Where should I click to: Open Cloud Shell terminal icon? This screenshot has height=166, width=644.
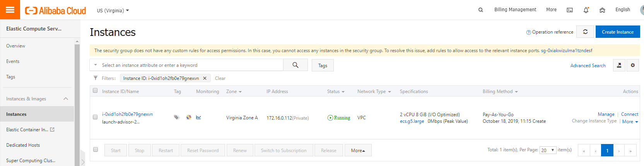[570, 10]
